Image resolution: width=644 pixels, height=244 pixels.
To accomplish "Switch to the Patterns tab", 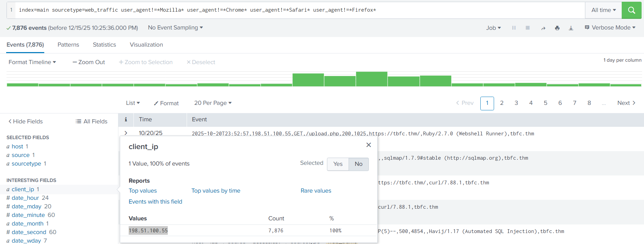I will coord(68,45).
